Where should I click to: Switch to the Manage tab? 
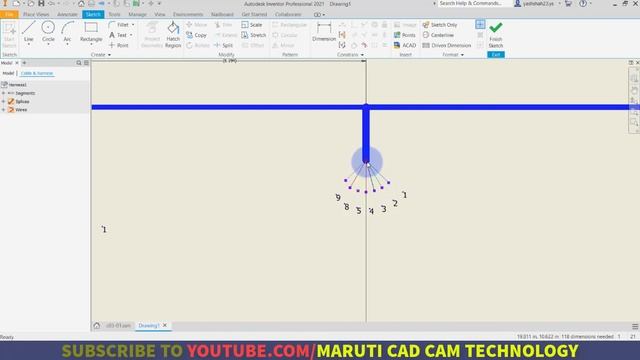point(137,14)
